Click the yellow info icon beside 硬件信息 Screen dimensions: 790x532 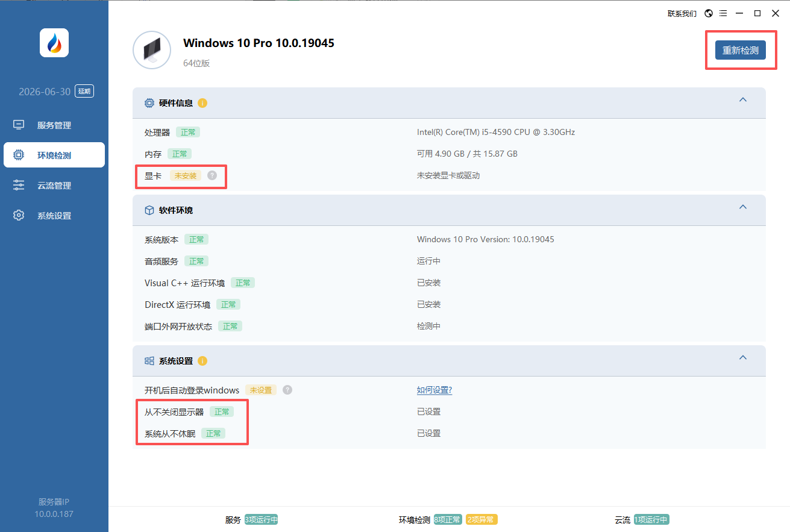coord(202,103)
